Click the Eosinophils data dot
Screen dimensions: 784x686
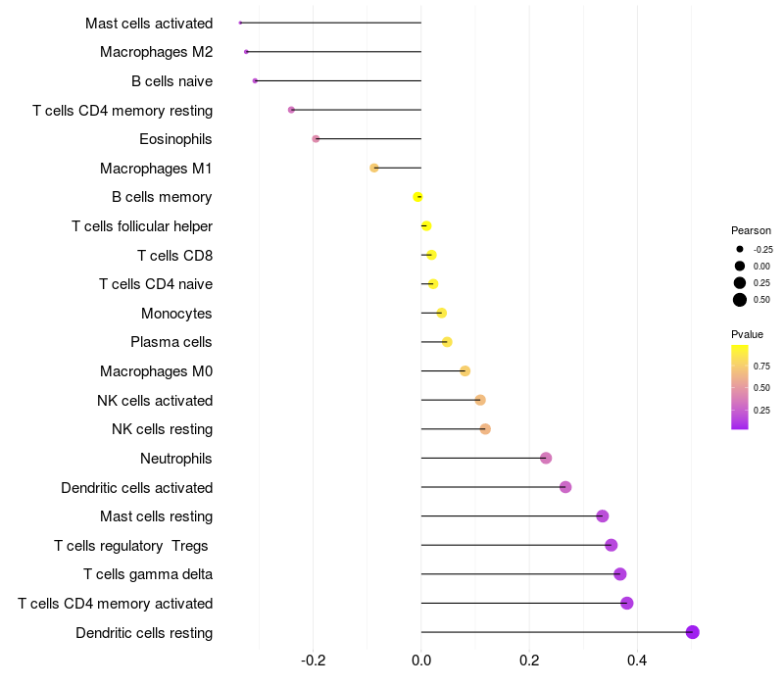(x=316, y=138)
